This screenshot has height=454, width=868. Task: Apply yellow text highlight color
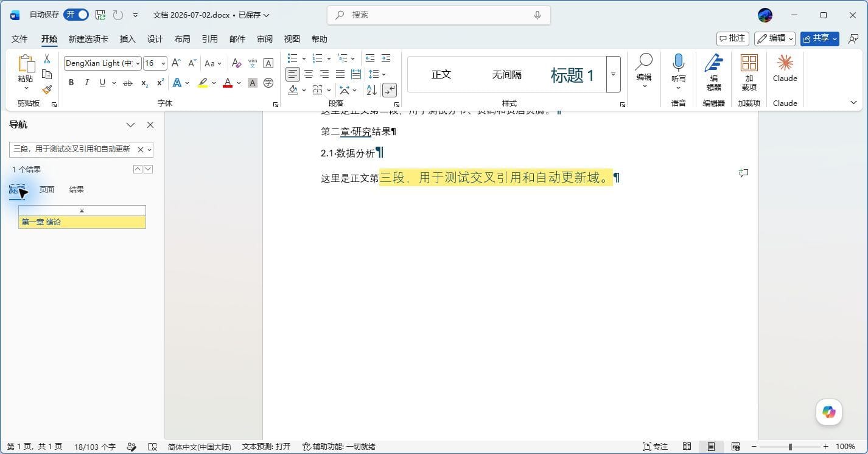[x=203, y=83]
